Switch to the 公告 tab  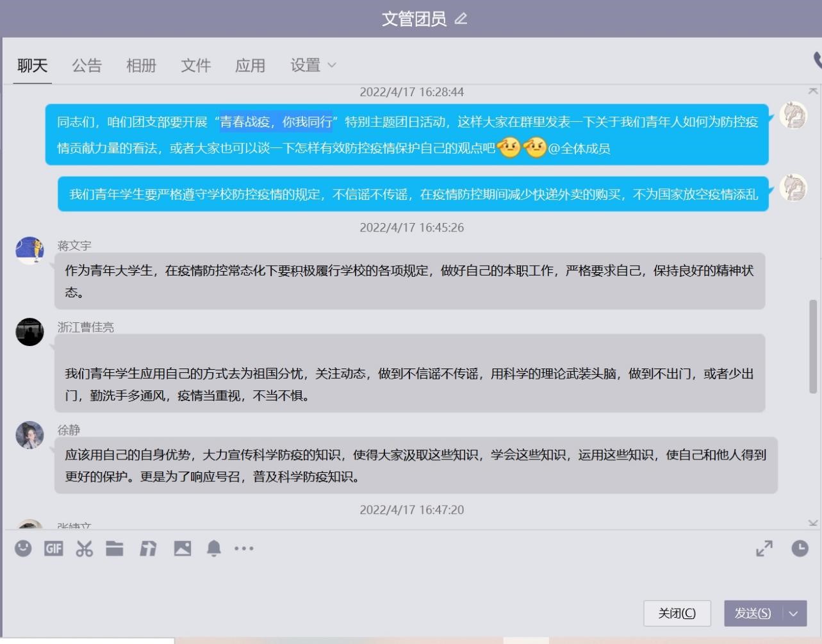(x=86, y=65)
